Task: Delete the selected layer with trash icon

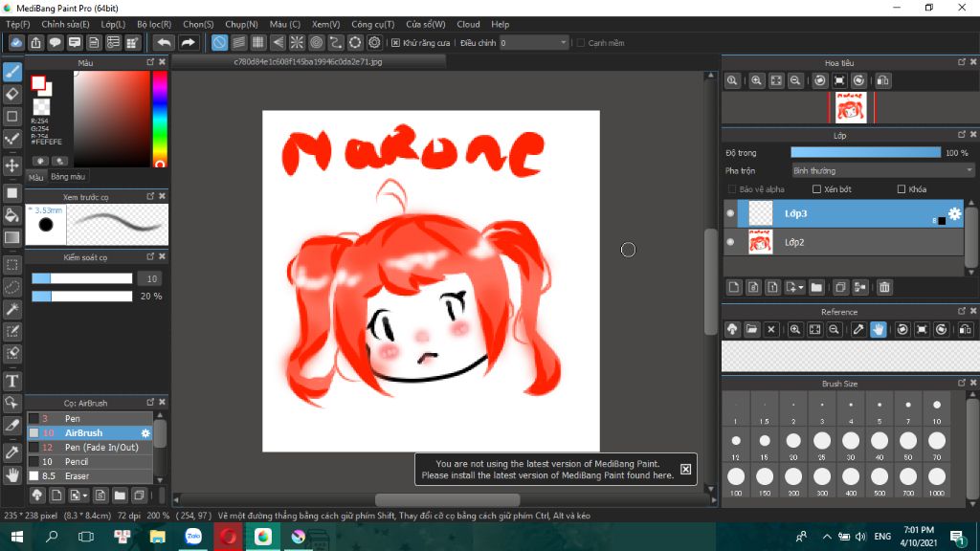Action: coord(884,287)
